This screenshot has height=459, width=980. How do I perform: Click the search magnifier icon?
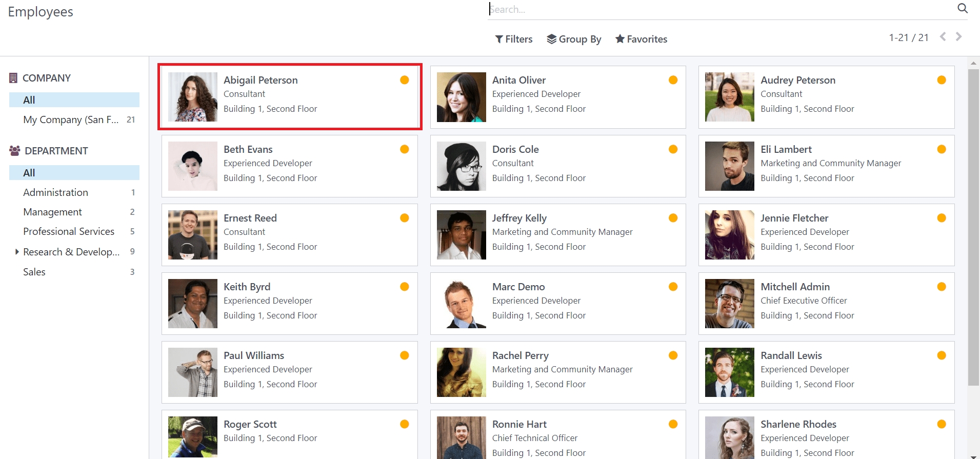pos(962,8)
